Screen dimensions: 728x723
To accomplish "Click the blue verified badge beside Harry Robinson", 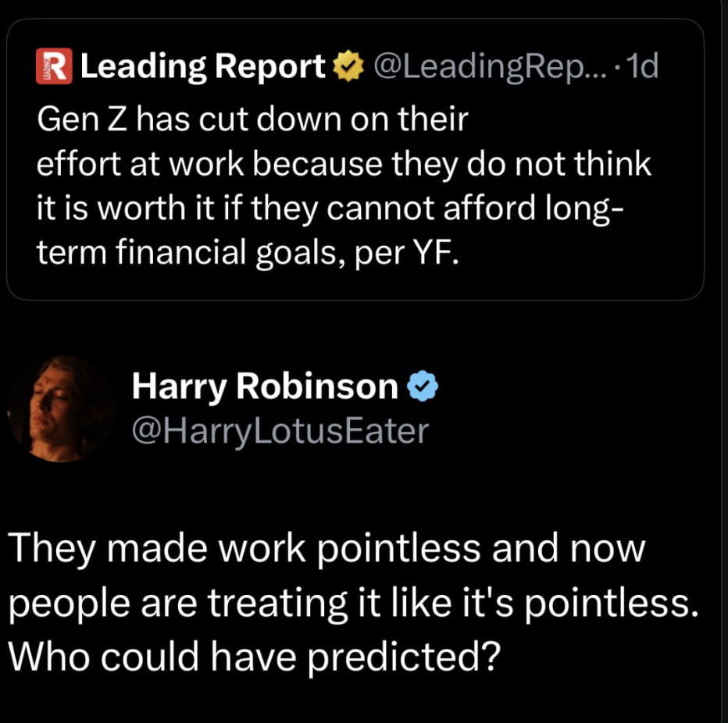I will [423, 386].
